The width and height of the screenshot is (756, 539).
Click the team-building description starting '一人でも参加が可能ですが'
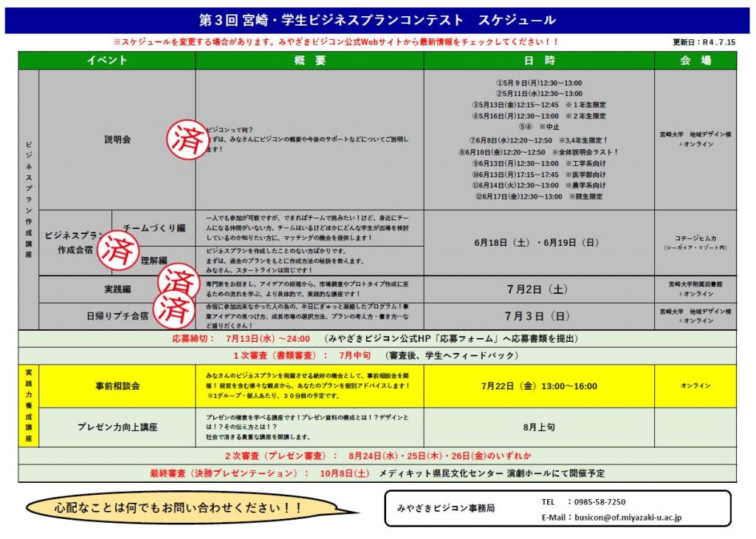pos(307,227)
